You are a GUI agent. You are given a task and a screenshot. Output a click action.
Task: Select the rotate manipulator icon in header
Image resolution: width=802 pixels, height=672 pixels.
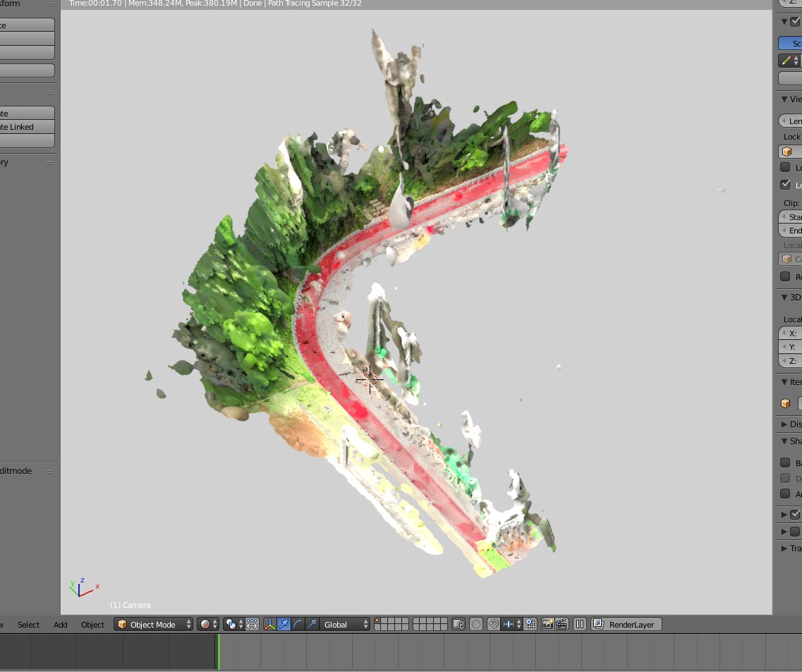[x=297, y=624]
